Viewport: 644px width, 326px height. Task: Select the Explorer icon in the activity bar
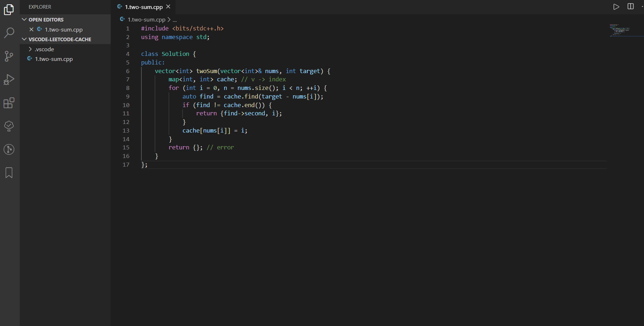9,10
